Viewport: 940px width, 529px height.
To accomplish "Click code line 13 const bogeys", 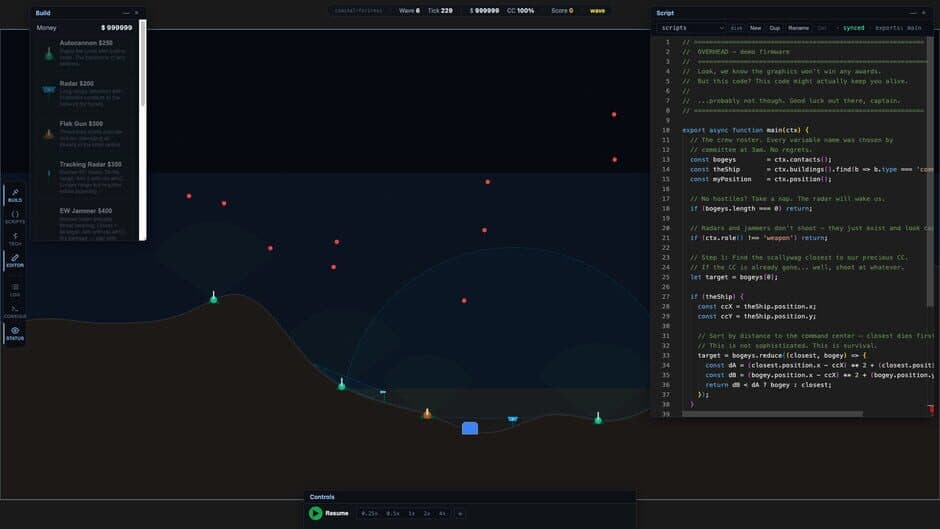I will 760,160.
